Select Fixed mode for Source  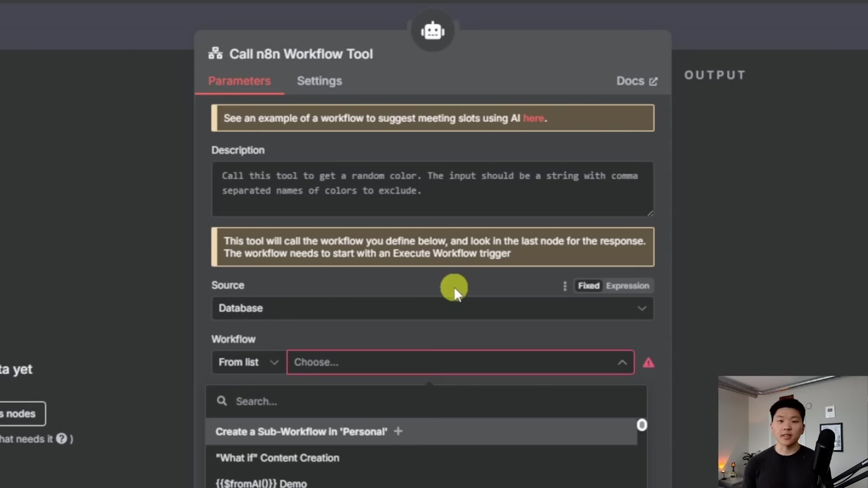tap(588, 286)
